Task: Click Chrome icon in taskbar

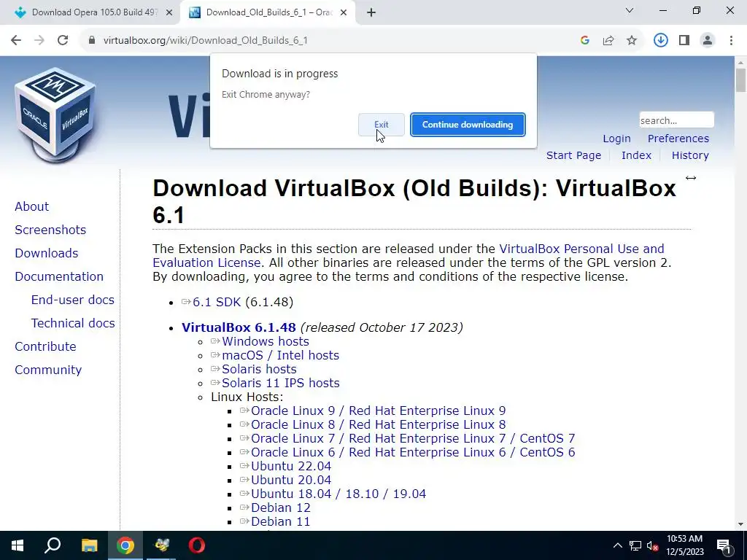Action: [125, 545]
